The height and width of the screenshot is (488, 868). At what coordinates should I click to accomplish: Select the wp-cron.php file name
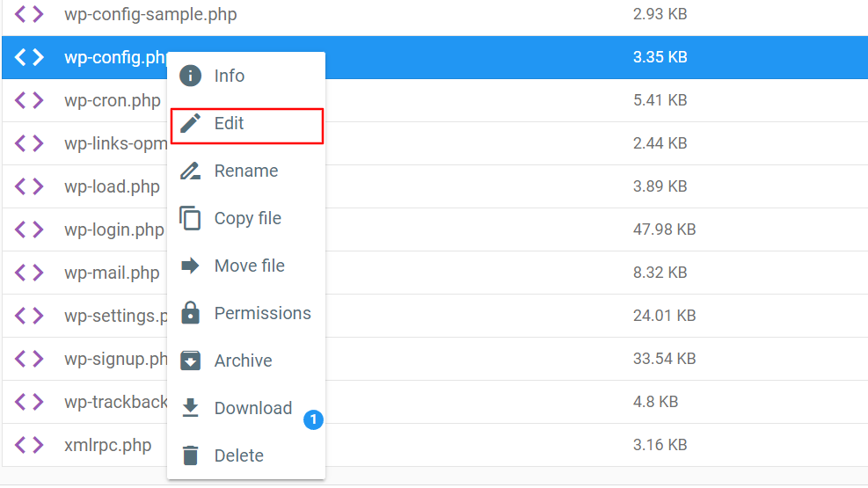113,100
